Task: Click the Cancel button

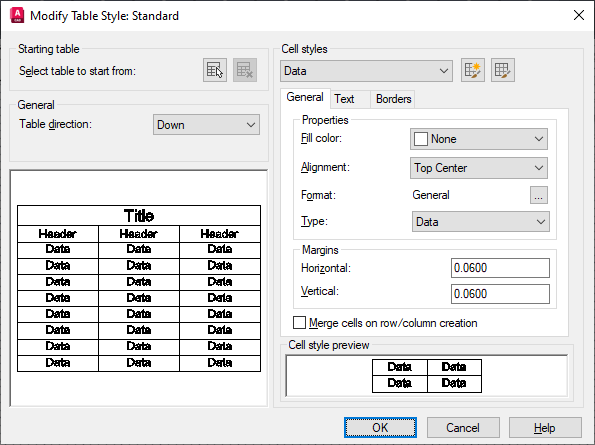Action: point(463,428)
